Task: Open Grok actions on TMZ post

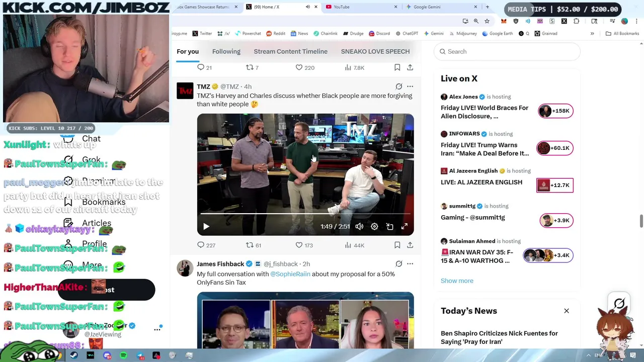Action: pyautogui.click(x=399, y=86)
